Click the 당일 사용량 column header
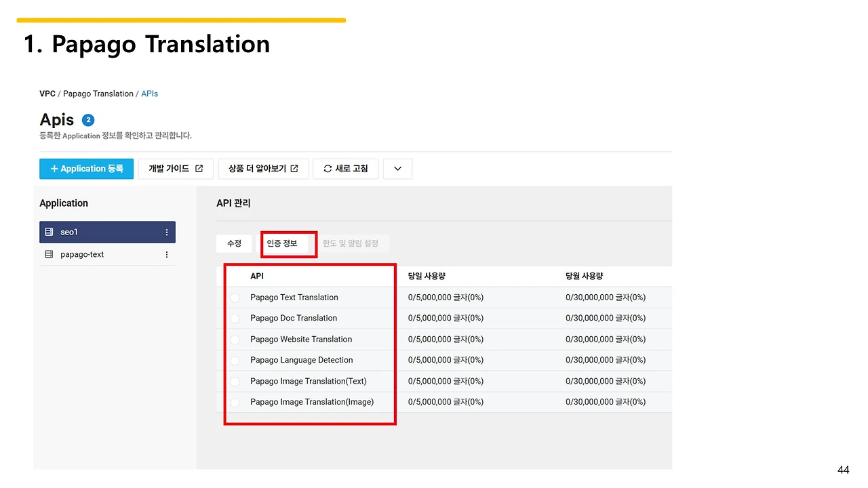The width and height of the screenshot is (868, 488). (x=427, y=277)
